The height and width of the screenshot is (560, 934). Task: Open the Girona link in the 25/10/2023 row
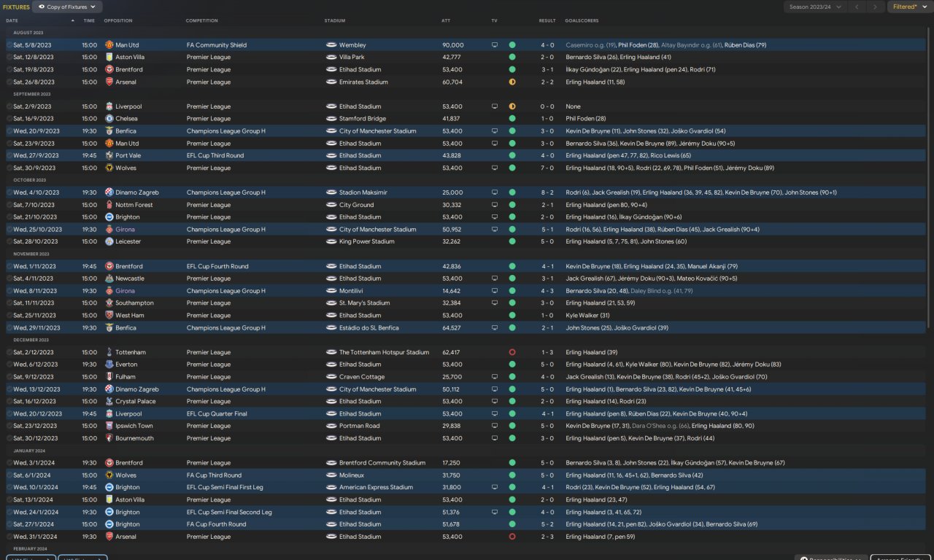coord(126,229)
